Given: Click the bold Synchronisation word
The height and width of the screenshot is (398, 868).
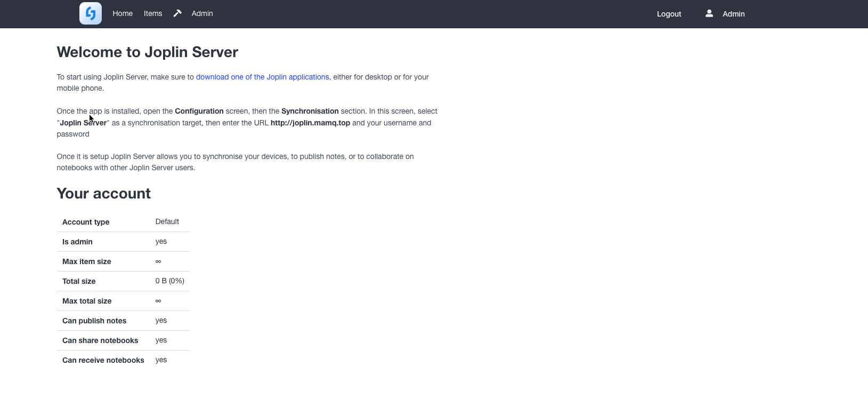Looking at the screenshot, I should 310,111.
